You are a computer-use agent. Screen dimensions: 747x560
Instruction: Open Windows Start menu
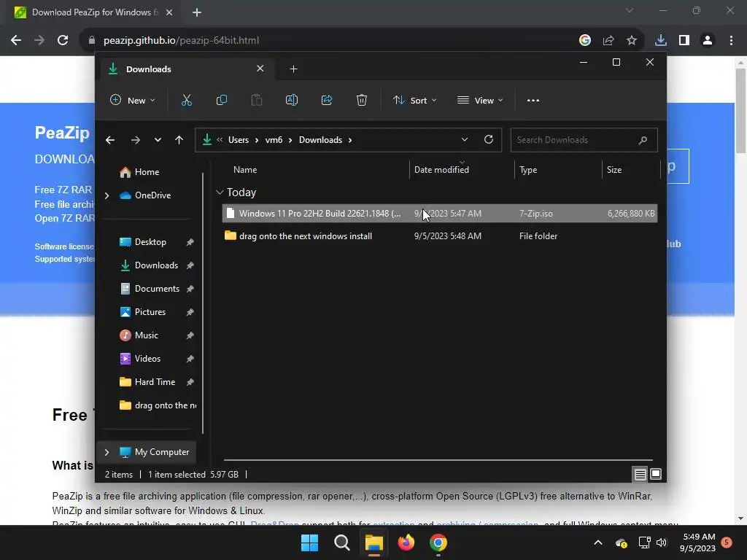tap(309, 542)
